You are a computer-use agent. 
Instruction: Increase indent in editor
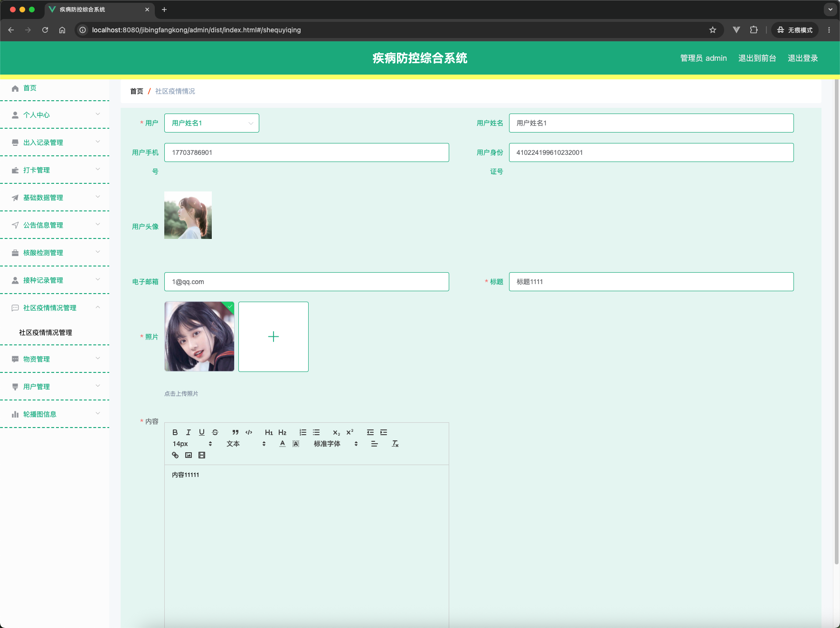tap(384, 432)
